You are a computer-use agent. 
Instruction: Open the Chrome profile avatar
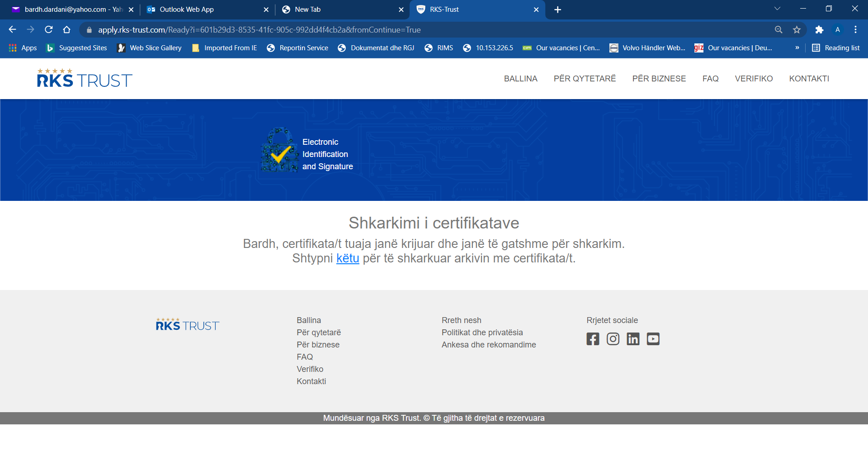838,29
